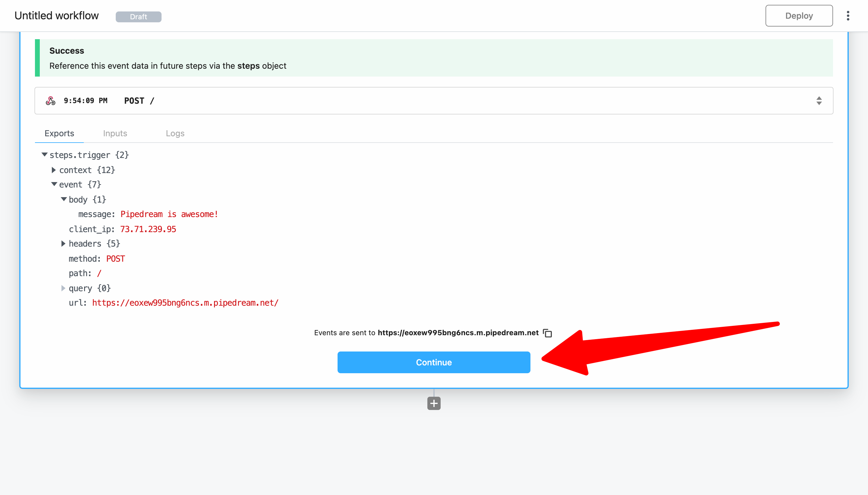Screen dimensions: 868x495
Task: Click the webhook icon in event selector
Action: click(51, 101)
